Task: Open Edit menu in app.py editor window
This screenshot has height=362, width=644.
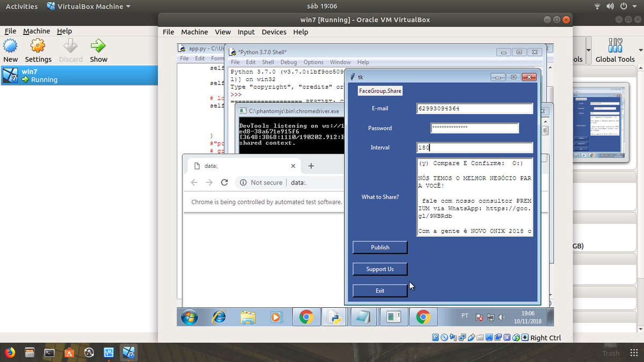Action: [200, 58]
